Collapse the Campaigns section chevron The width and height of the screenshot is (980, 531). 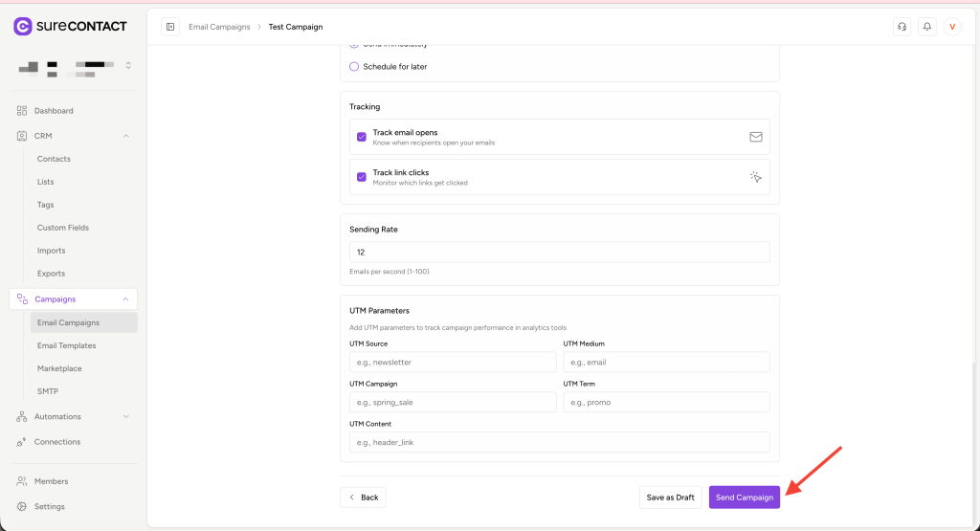tap(126, 299)
